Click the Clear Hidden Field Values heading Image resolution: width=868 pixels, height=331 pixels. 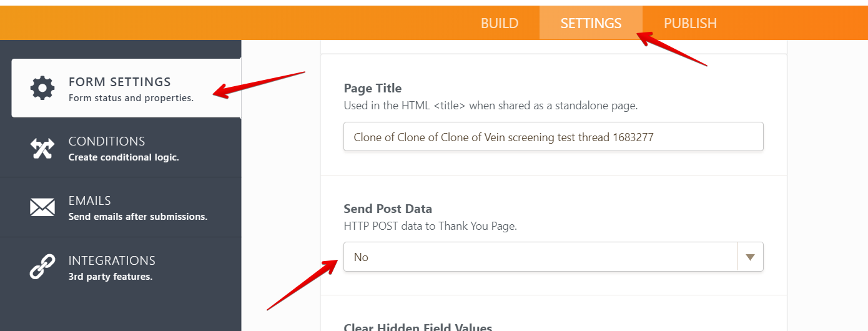pos(418,327)
